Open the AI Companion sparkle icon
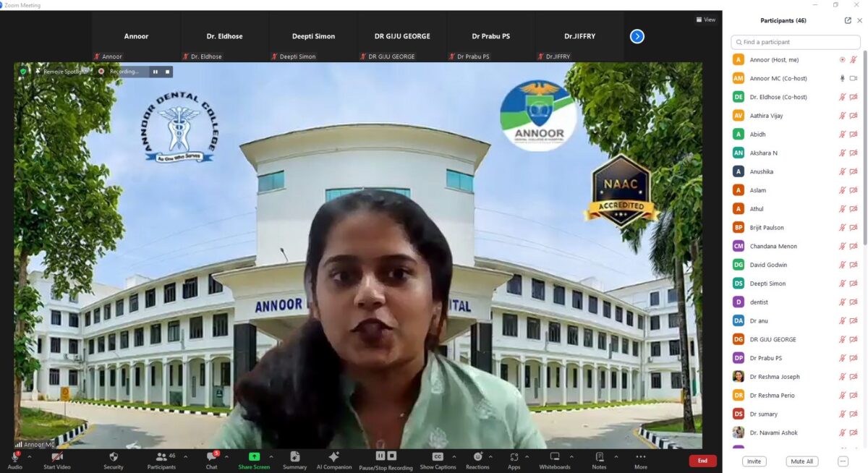Image resolution: width=868 pixels, height=473 pixels. pos(333,457)
